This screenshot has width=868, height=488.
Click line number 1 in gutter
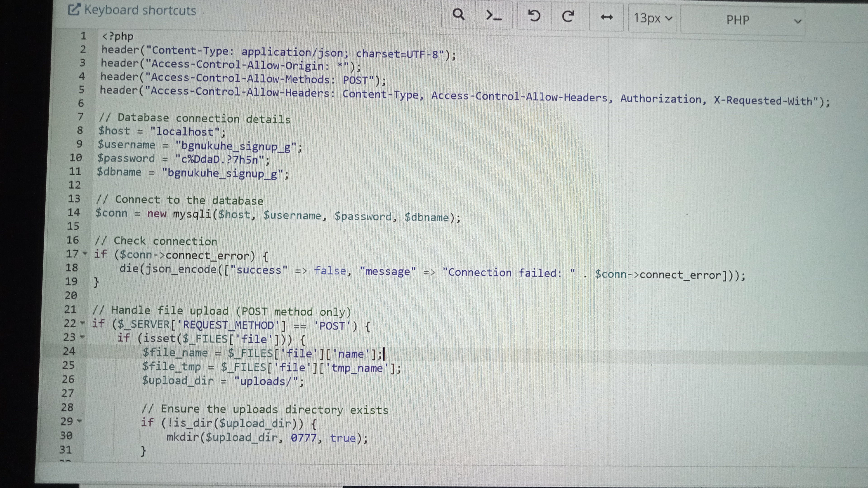(x=83, y=36)
